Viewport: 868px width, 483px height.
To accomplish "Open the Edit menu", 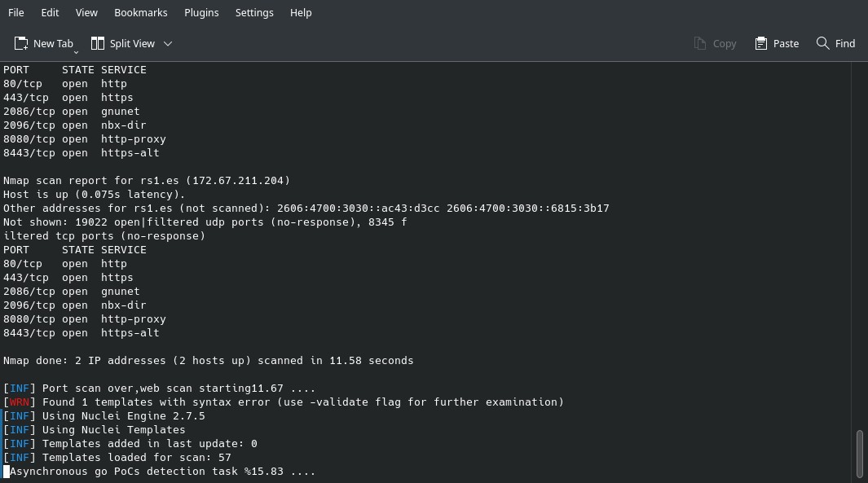I will [50, 12].
